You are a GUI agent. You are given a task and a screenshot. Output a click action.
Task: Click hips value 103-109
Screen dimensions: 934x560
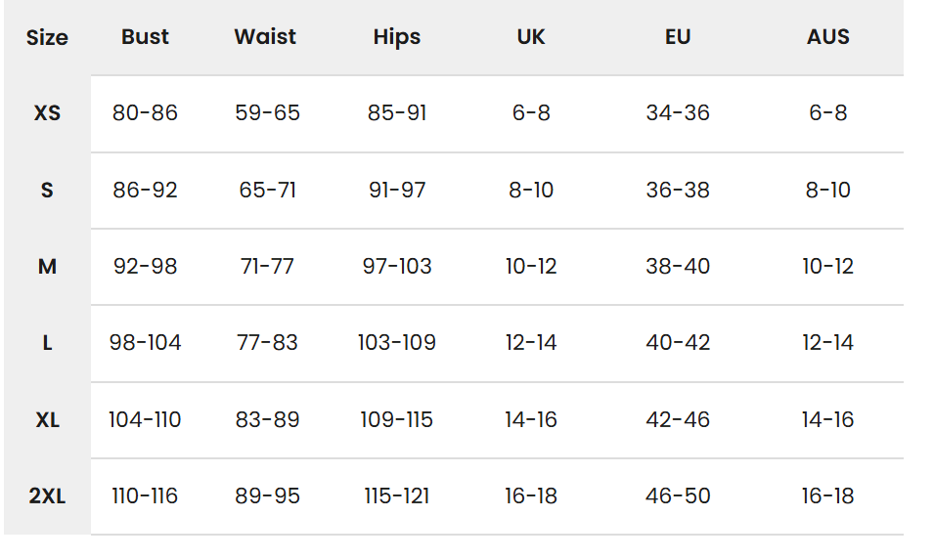397,343
